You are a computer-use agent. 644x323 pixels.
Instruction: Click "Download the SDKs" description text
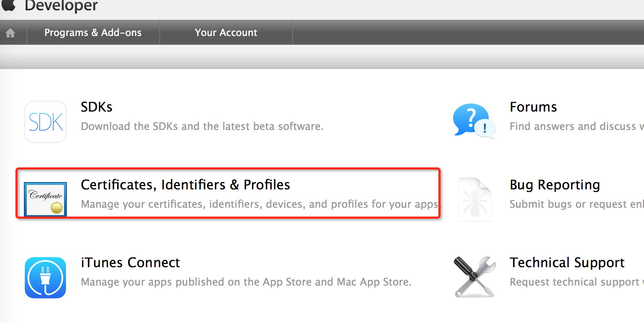click(x=202, y=127)
